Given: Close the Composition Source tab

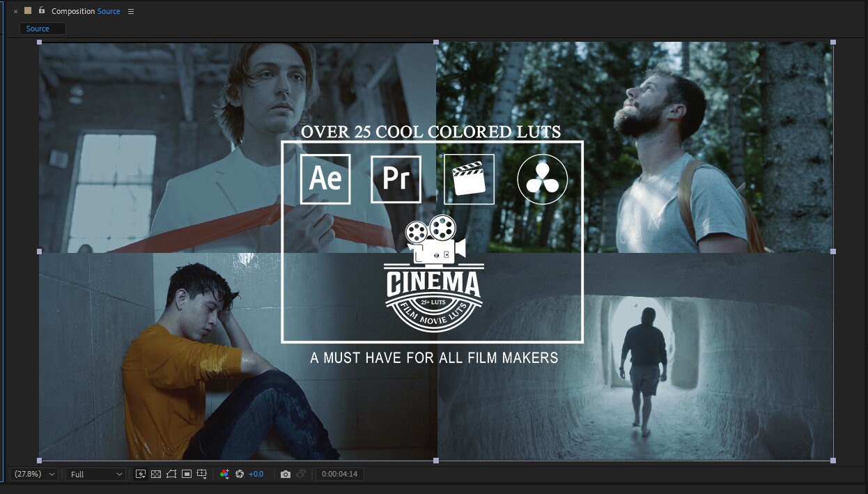Looking at the screenshot, I should (16, 11).
